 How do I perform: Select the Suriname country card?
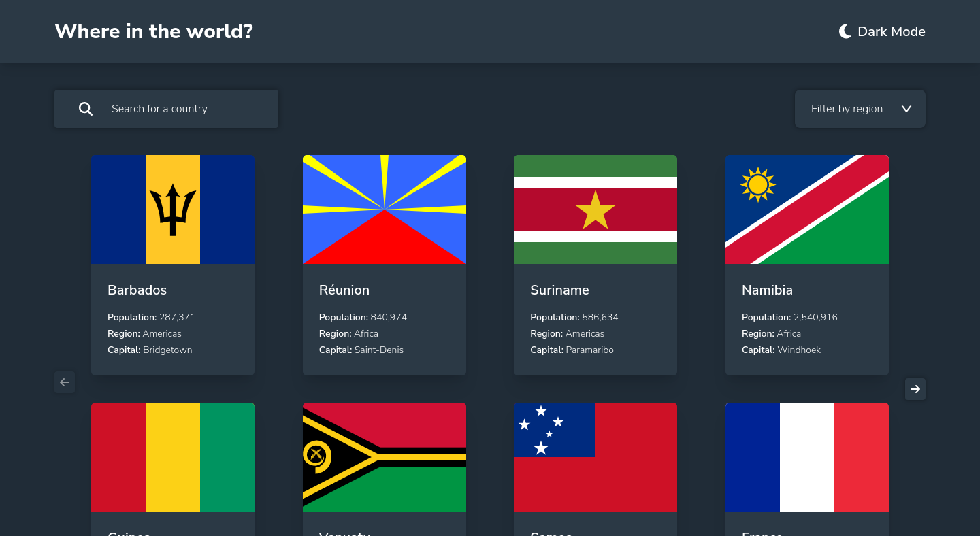tap(595, 265)
